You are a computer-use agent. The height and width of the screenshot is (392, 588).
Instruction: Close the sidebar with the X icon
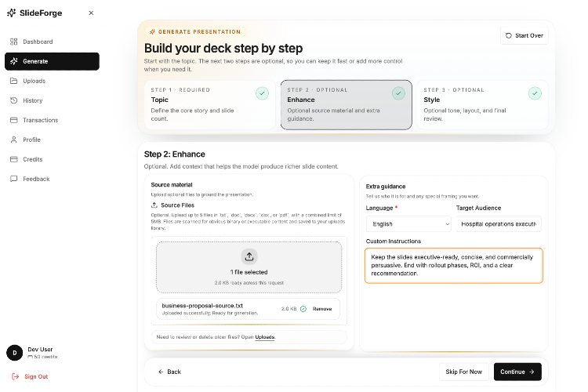click(x=91, y=13)
